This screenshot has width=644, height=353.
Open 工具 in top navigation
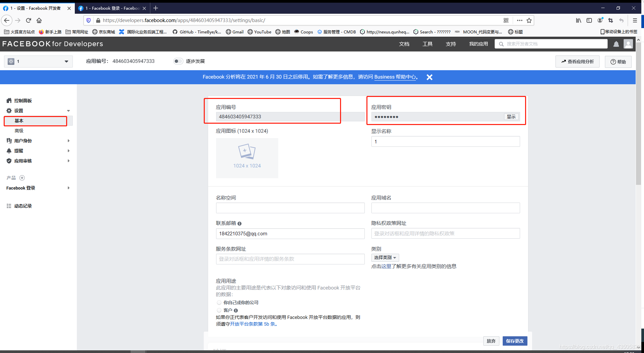click(x=428, y=44)
